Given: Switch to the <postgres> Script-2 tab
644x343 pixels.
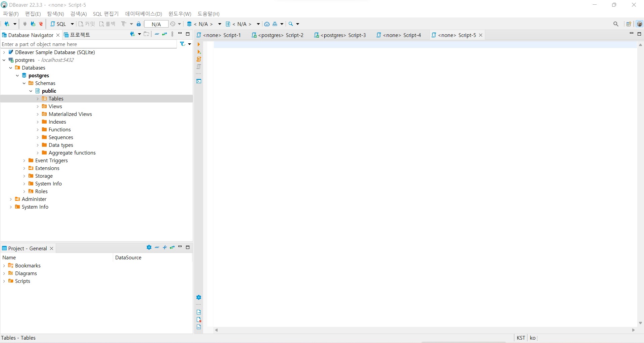Looking at the screenshot, I should pyautogui.click(x=277, y=35).
